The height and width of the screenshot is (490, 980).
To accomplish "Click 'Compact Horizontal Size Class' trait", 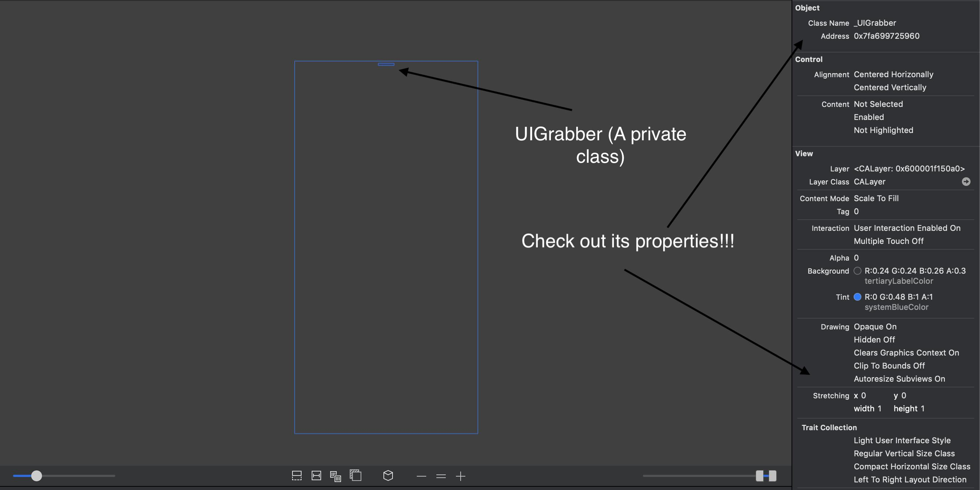I will pyautogui.click(x=912, y=466).
